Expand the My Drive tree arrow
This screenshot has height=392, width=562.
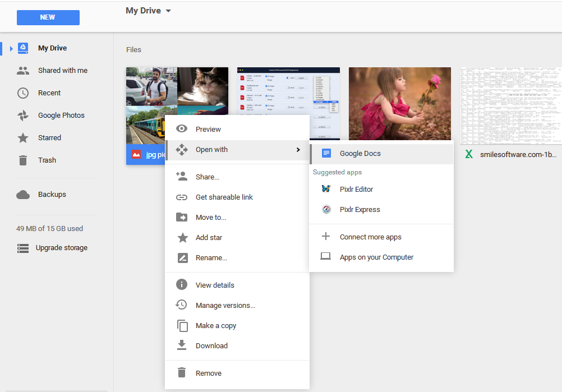[11, 49]
